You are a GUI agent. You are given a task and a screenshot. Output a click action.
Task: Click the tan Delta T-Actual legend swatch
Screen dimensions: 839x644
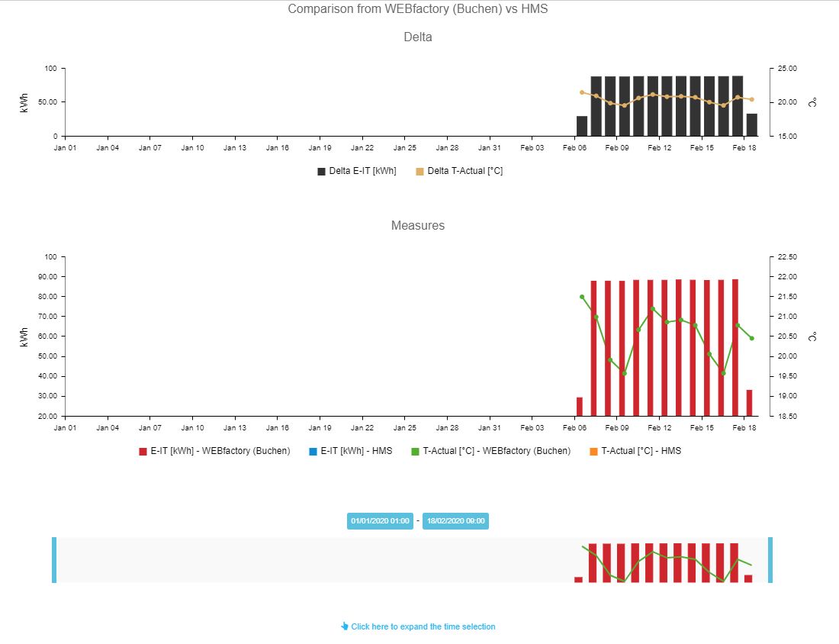(419, 172)
